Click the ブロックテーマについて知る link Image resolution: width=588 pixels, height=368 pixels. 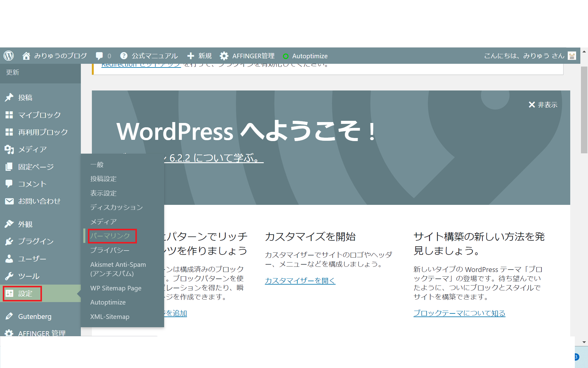459,313
